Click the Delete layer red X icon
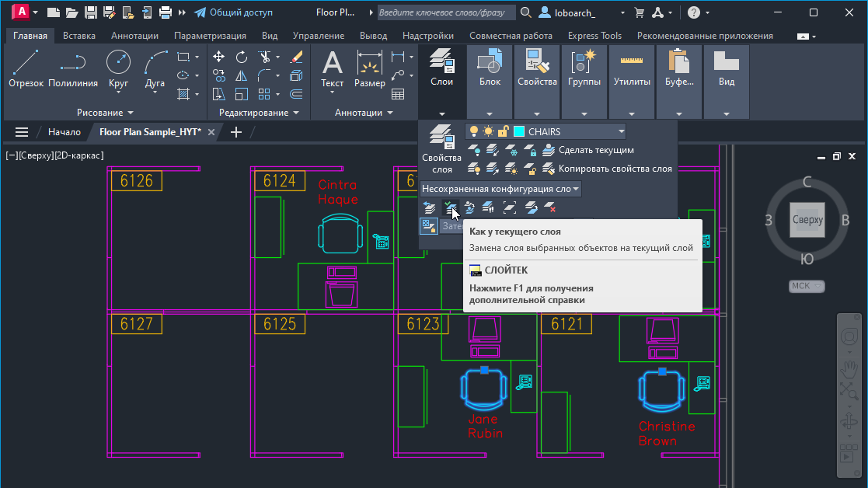This screenshot has width=868, height=488. point(549,207)
